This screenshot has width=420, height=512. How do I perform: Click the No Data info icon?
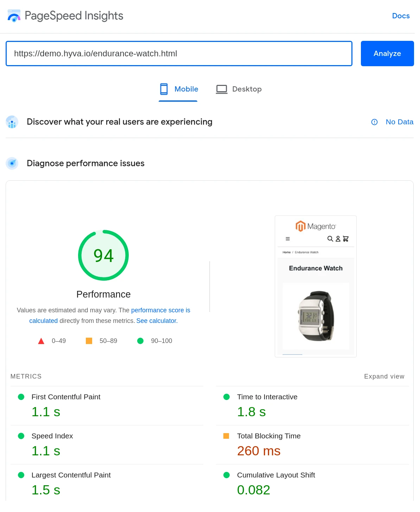click(374, 122)
